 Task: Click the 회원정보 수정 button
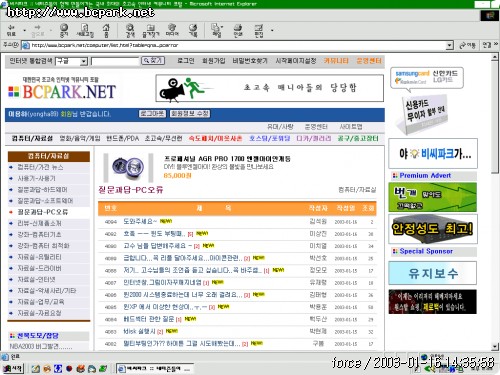(x=190, y=114)
